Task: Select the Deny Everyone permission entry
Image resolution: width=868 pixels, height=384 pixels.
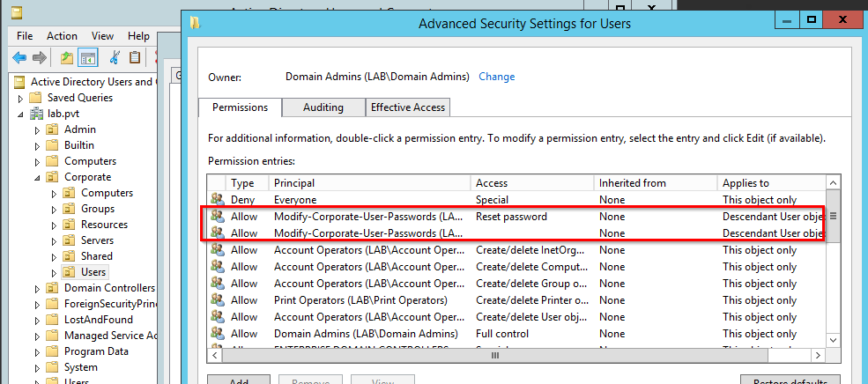Action: 516,200
